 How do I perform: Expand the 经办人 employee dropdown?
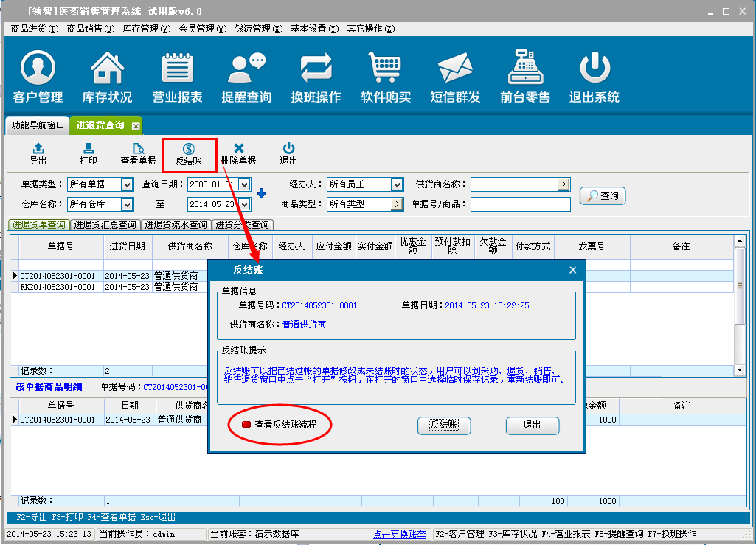point(397,184)
